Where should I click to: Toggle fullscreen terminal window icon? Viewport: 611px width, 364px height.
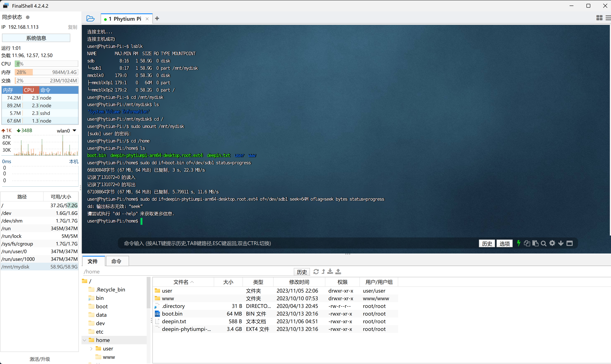click(570, 243)
